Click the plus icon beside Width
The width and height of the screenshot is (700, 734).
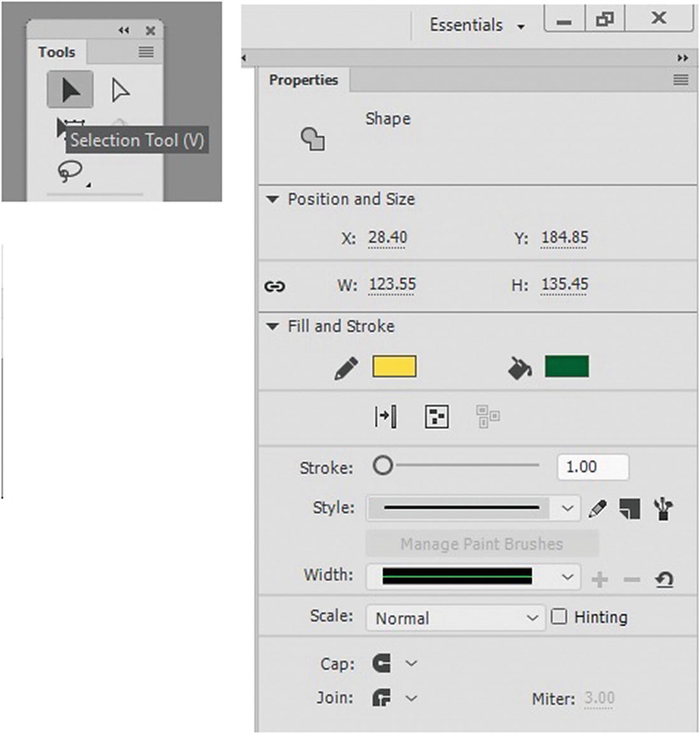599,579
